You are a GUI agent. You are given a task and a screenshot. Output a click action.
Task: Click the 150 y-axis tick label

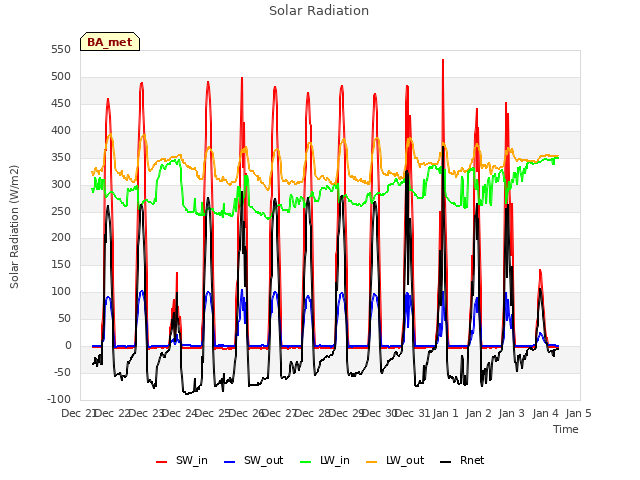tap(61, 264)
